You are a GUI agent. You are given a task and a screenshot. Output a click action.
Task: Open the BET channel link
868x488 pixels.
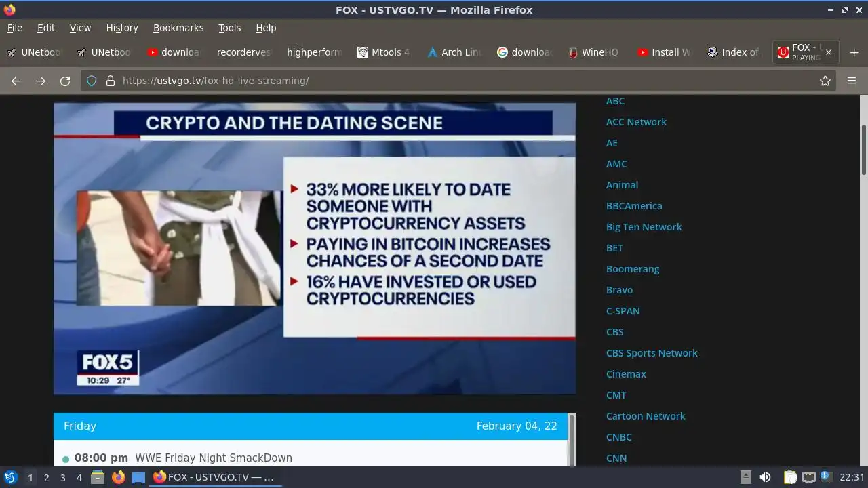(x=614, y=248)
